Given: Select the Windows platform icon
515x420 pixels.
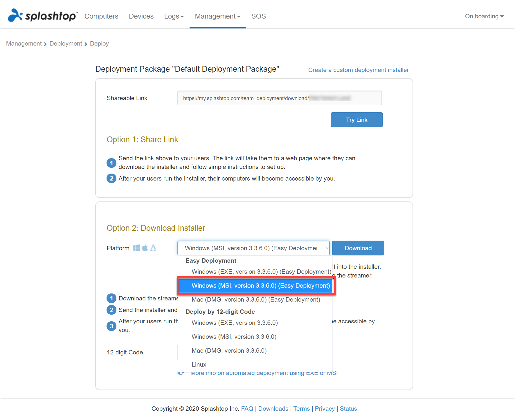Looking at the screenshot, I should click(x=136, y=248).
